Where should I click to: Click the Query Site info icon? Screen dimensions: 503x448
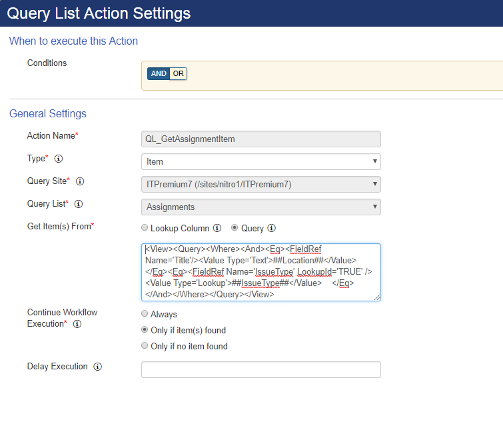coord(80,181)
